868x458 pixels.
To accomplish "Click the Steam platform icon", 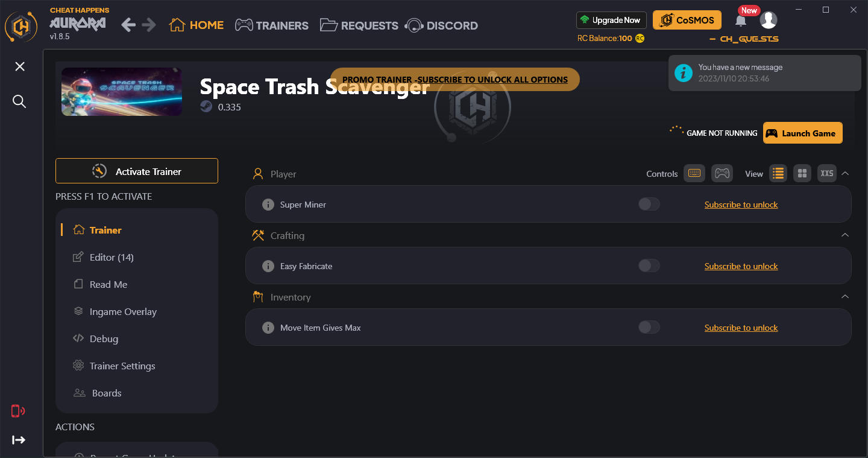I will point(206,107).
